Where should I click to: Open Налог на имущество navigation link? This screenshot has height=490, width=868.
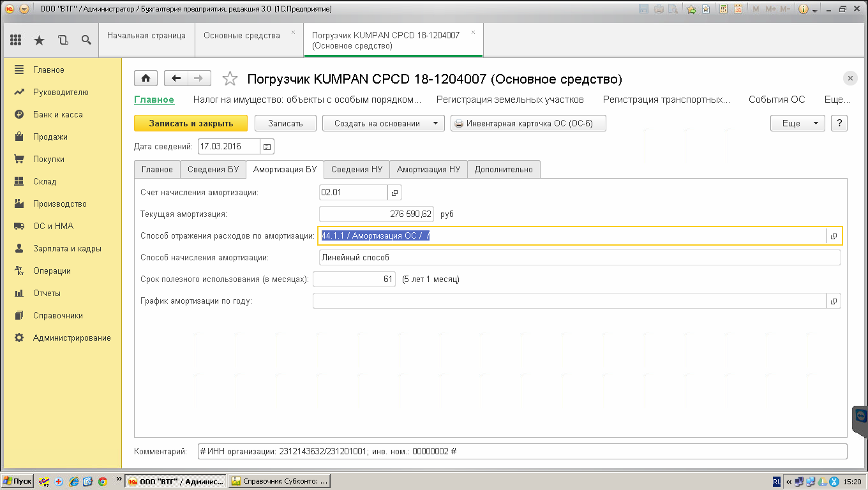307,100
